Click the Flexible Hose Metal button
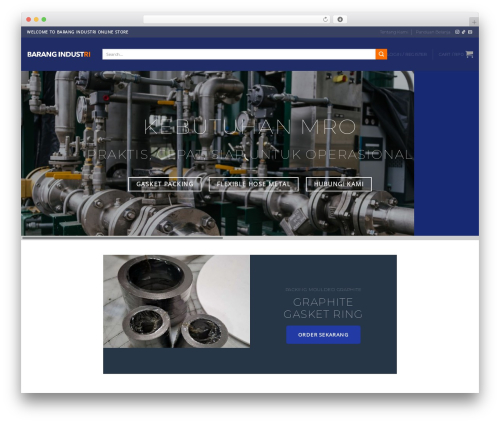The width and height of the screenshot is (500, 423). point(253,184)
